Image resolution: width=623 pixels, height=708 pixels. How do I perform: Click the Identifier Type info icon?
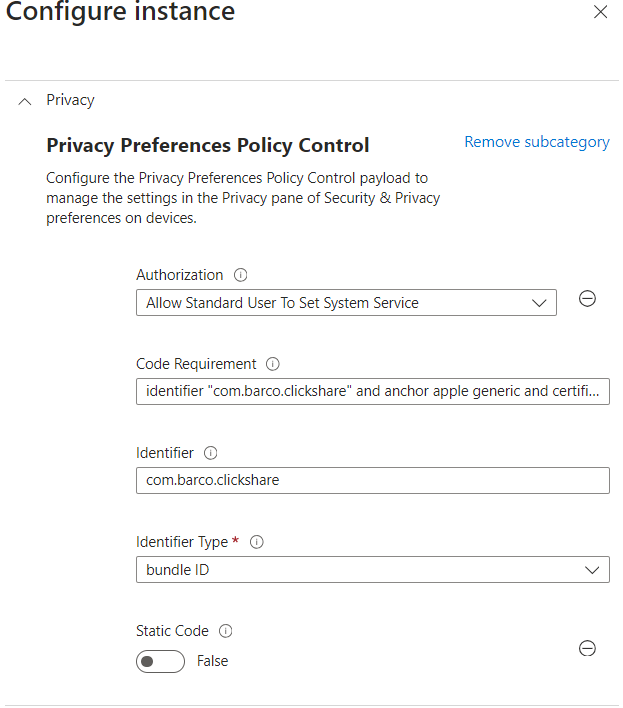[x=256, y=542]
